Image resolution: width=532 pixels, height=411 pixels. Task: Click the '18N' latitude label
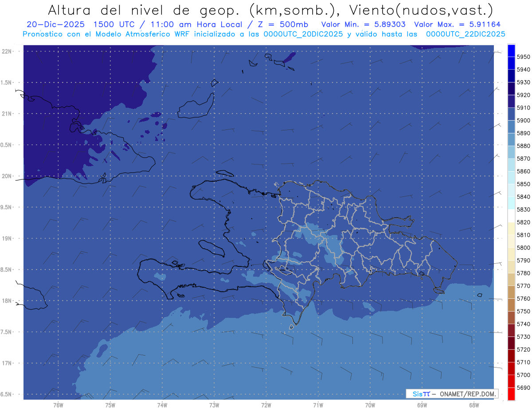pyautogui.click(x=7, y=301)
